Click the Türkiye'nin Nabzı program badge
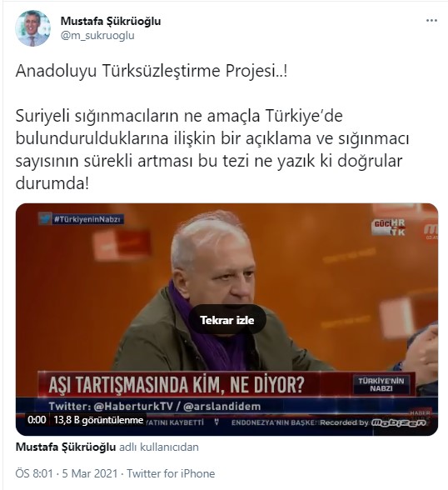Viewport: 448px width, 490px height. click(381, 384)
